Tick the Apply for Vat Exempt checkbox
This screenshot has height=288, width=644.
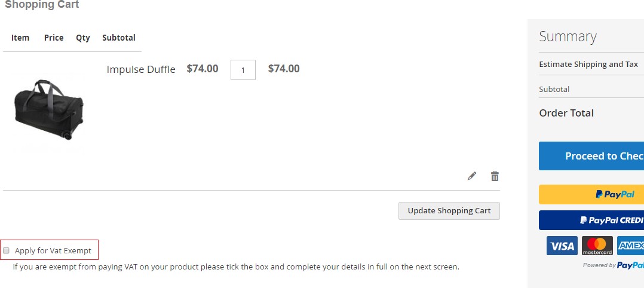click(7, 251)
